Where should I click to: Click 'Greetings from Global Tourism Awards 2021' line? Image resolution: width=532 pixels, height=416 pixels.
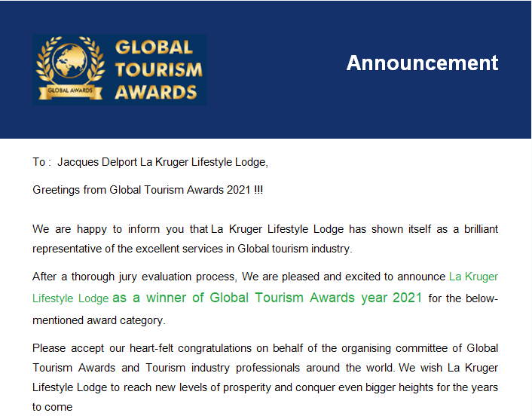(x=148, y=190)
